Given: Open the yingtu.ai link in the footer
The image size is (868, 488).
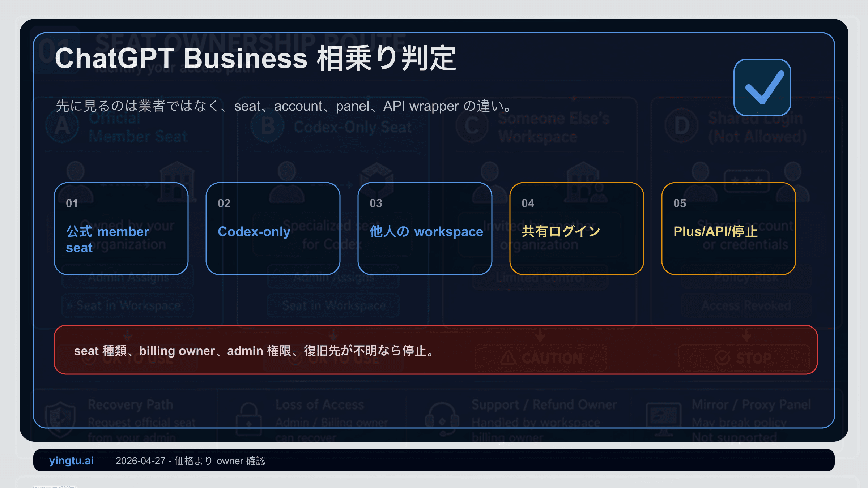Looking at the screenshot, I should (71, 461).
